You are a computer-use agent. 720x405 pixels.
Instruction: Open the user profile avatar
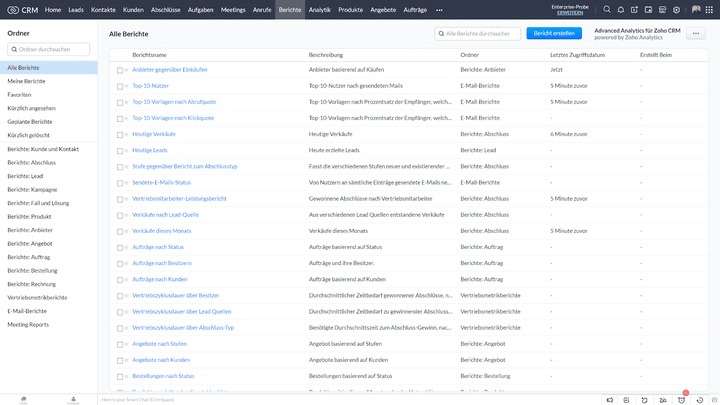coord(696,9)
